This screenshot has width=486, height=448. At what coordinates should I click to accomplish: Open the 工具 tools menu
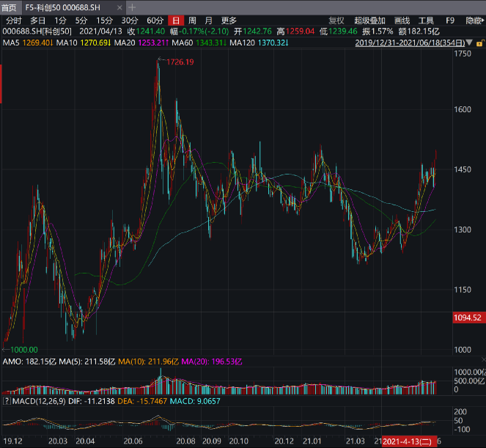[x=426, y=21]
